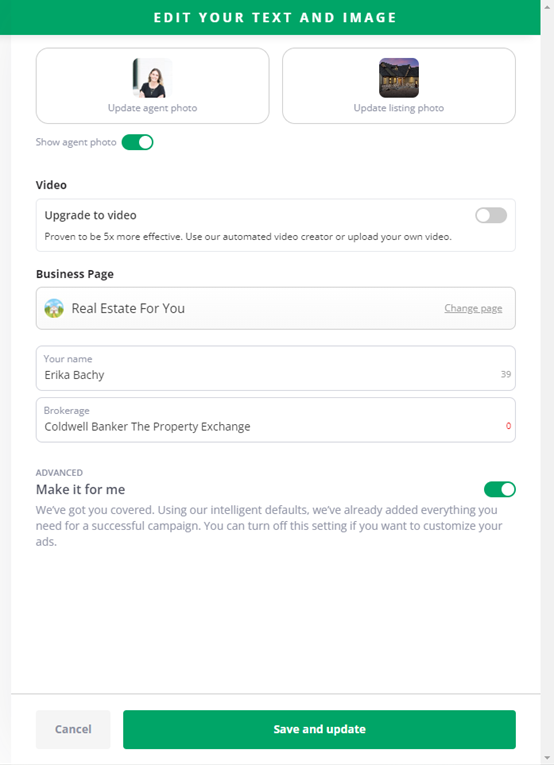Click the Real Estate For You business page box
This screenshot has width=554, height=765.
point(276,308)
